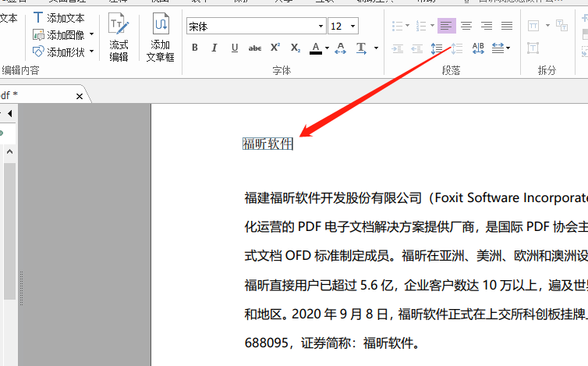
Task: Click inside the font size 12 field
Action: click(x=338, y=27)
